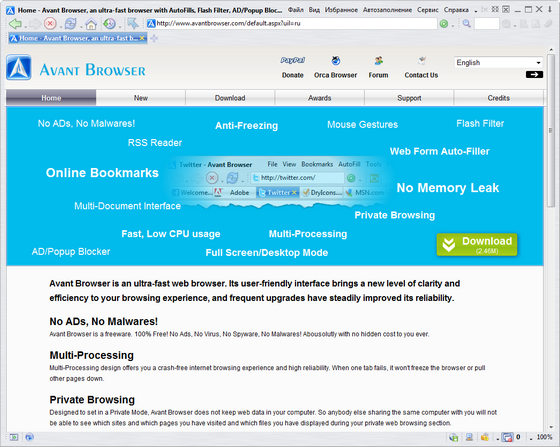The image size is (560, 447).
Task: Toggle the popup blocker status bar icon
Action: click(507, 437)
